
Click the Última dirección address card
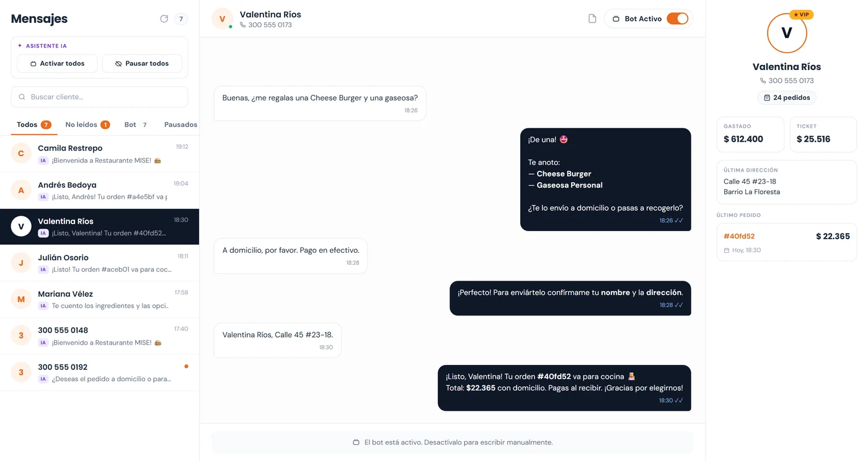tap(787, 182)
